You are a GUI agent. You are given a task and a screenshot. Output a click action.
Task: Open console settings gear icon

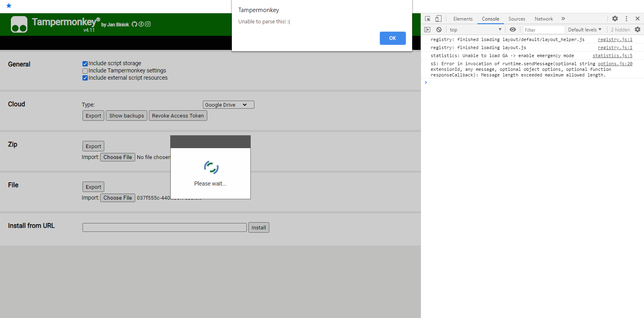[x=638, y=29]
